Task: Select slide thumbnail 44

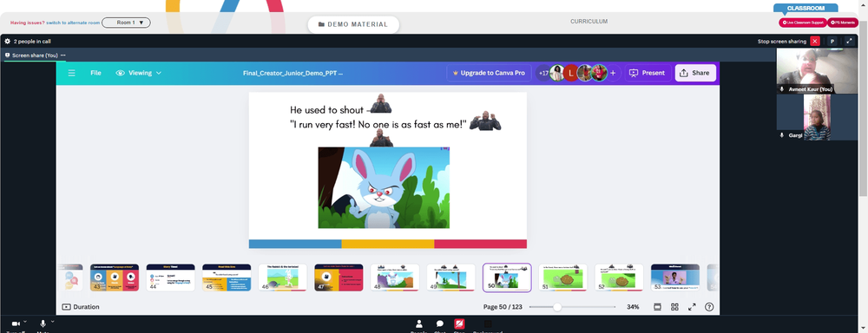Action: [170, 277]
